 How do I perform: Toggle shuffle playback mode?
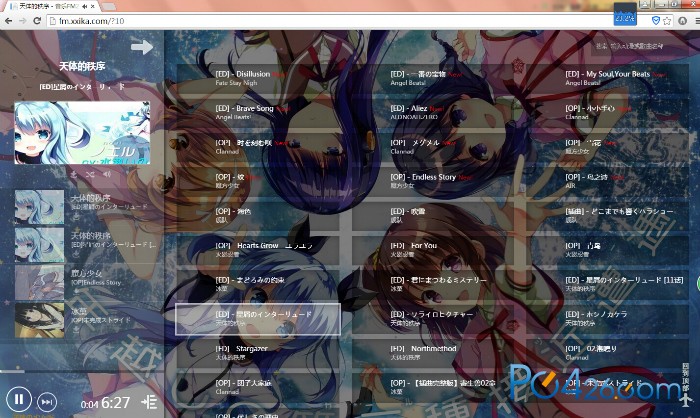pos(90,174)
